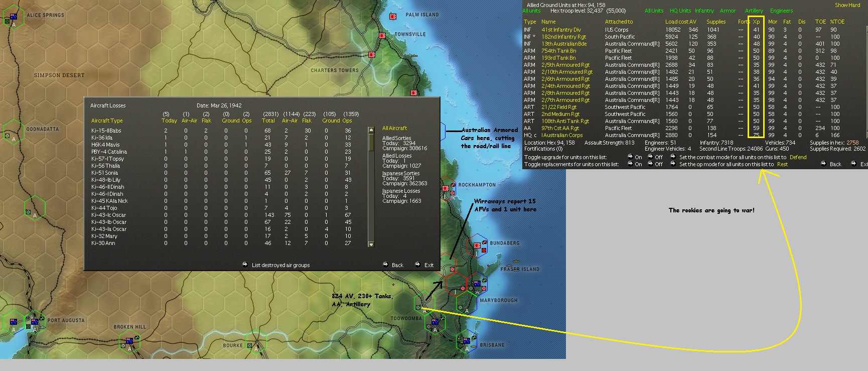Open the 754th Tank Bn unit
The height and width of the screenshot is (371, 868).
(x=558, y=51)
